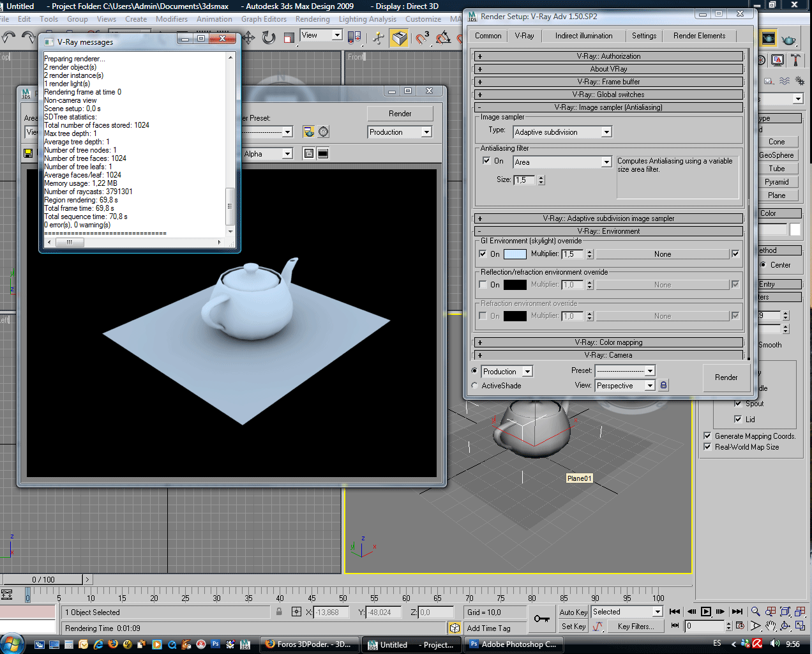Screen dimensions: 812x654
Task: Click Maximize Viewport Toggle icon
Action: [800, 626]
